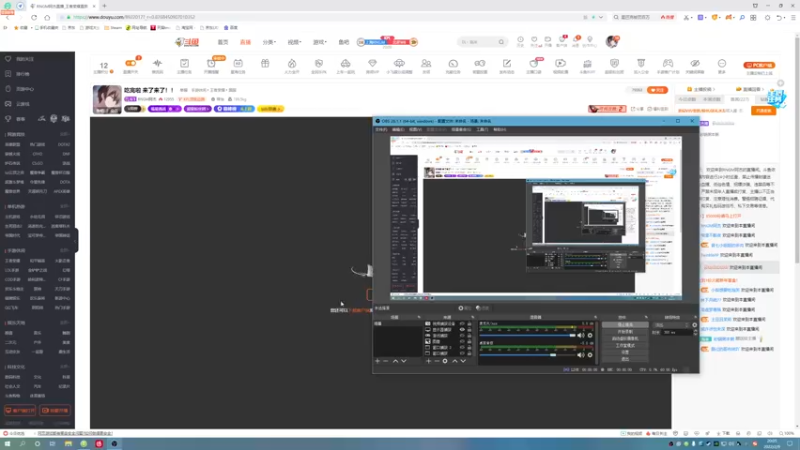Open transition properties gear in OBS transitions panel
Viewport: 800px width, 450px height.
pos(694,325)
